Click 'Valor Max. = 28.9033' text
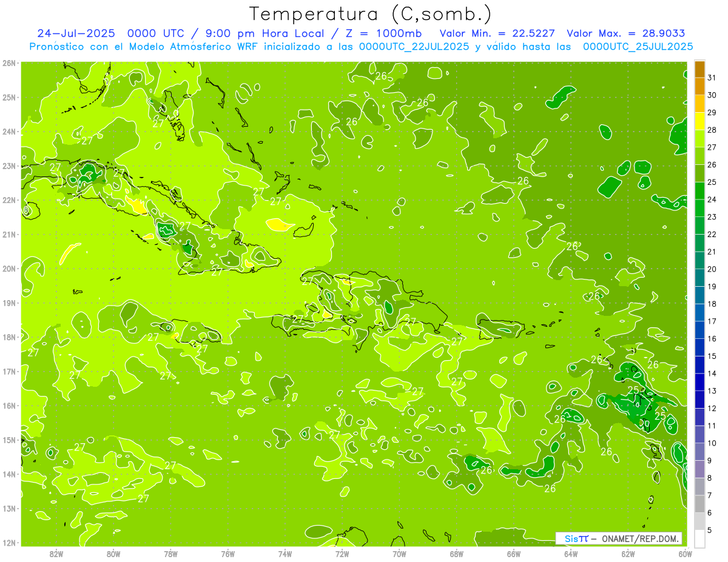728x562 pixels. point(627,33)
